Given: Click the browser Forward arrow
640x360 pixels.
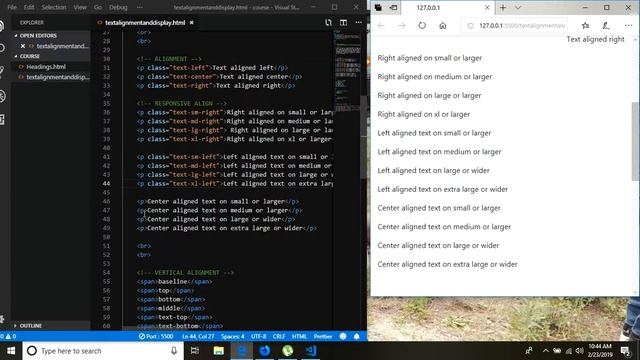Looking at the screenshot, I should click(x=401, y=25).
